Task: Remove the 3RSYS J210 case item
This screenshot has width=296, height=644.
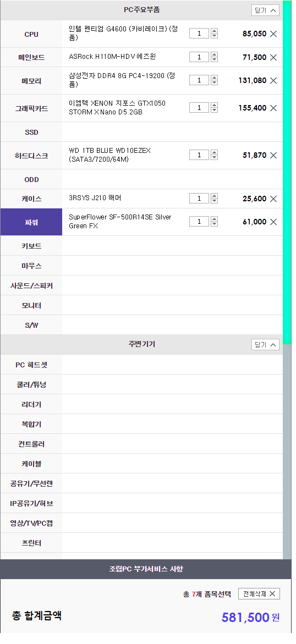Action: (x=273, y=199)
